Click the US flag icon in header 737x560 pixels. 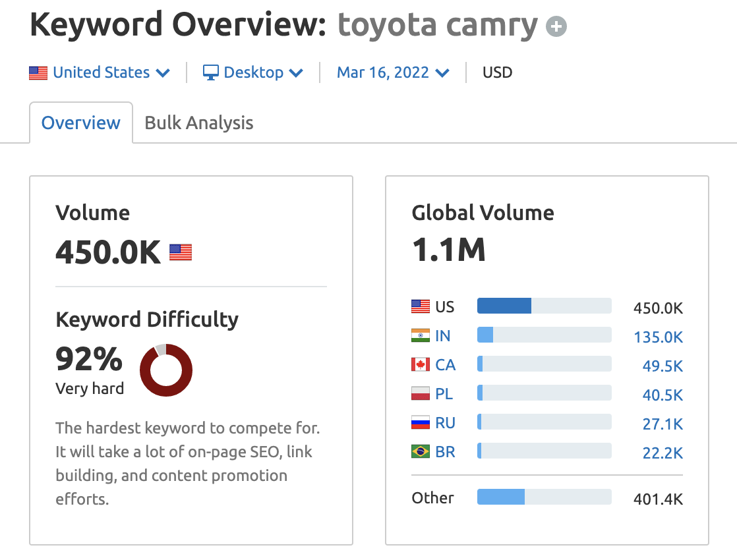(38, 72)
